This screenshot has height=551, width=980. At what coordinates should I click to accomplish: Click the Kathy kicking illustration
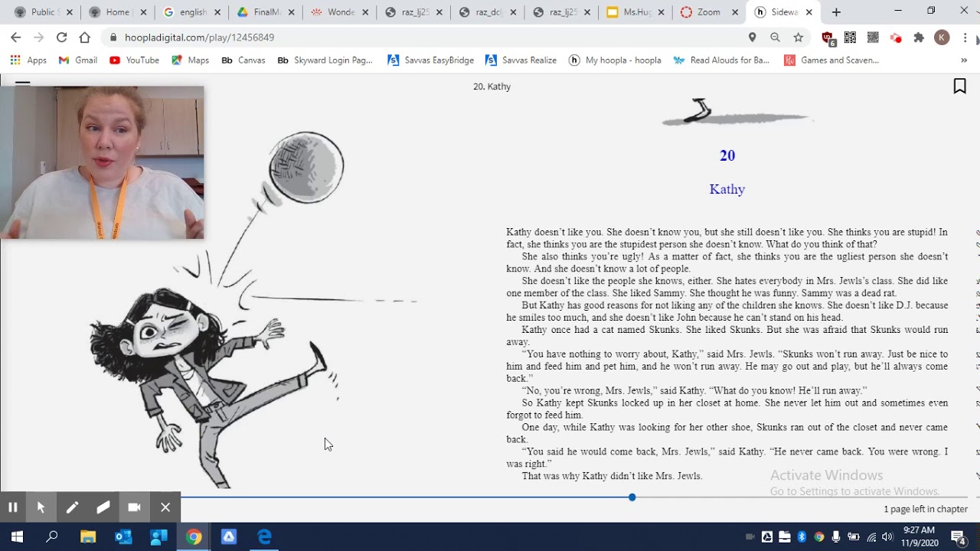click(256, 309)
